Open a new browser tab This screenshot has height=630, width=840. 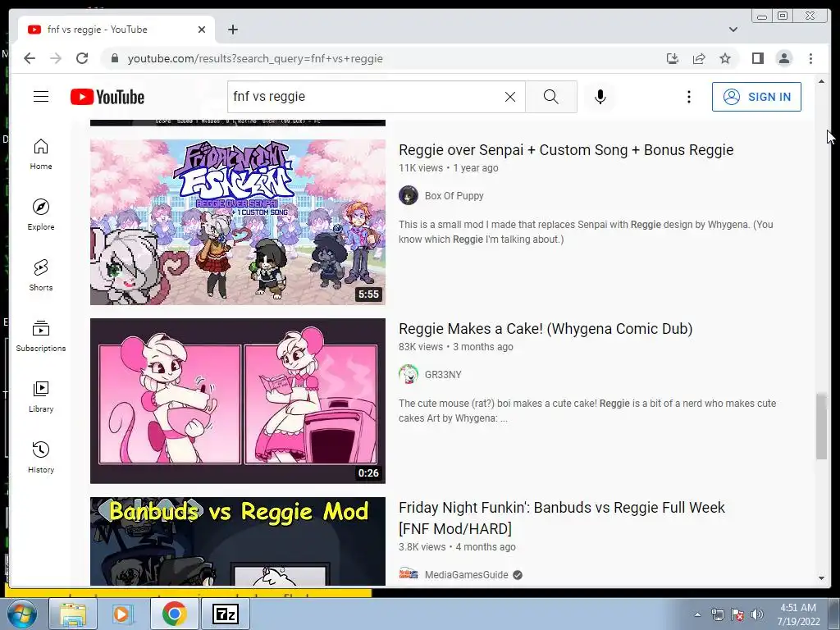tap(232, 30)
